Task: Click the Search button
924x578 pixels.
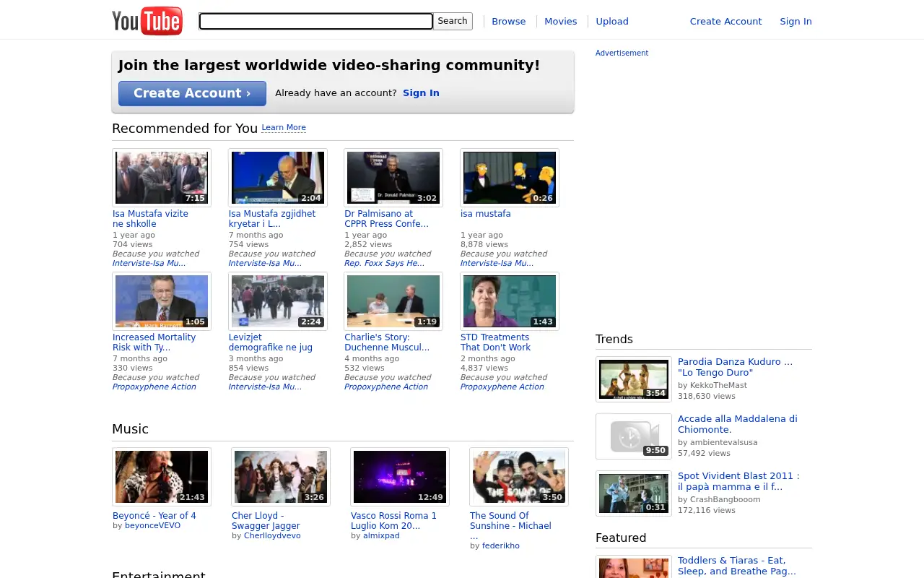Action: [x=453, y=21]
